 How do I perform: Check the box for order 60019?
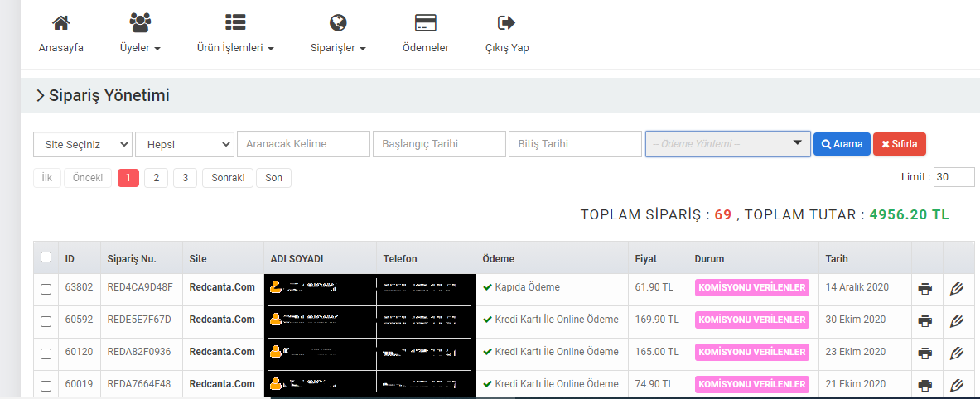click(x=46, y=385)
